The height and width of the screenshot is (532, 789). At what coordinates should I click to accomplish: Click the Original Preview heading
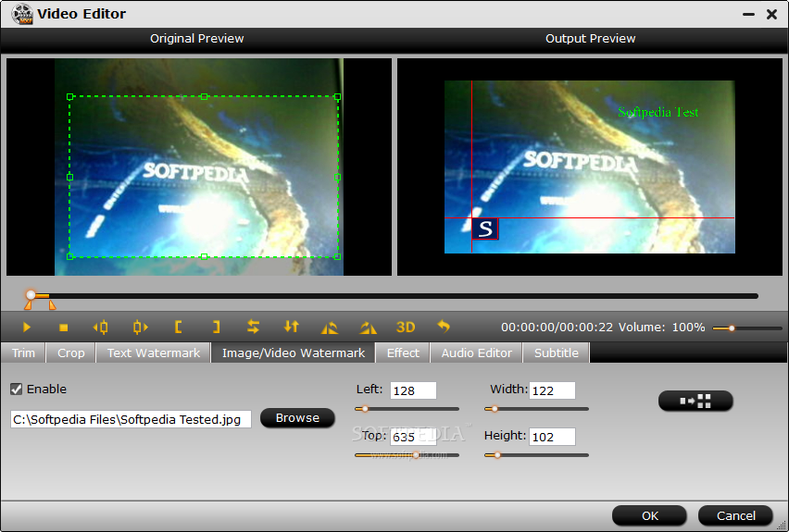tap(196, 39)
